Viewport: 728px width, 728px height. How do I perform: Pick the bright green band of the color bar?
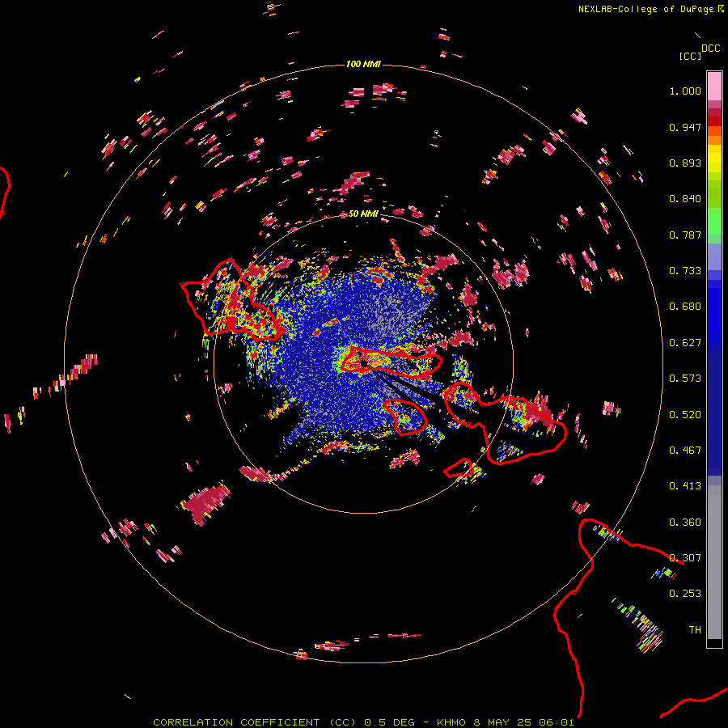(714, 221)
